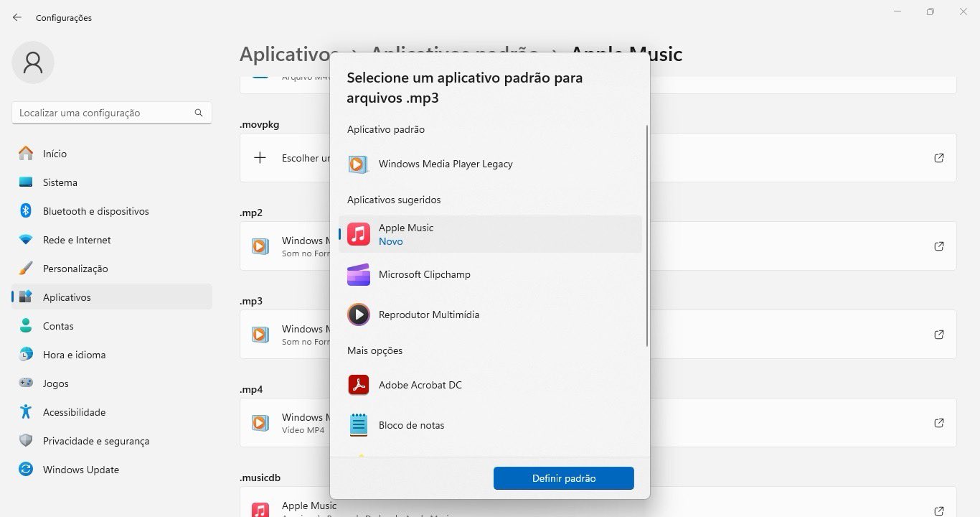The height and width of the screenshot is (517, 980).
Task: Click the search magnifier icon
Action: tap(199, 113)
